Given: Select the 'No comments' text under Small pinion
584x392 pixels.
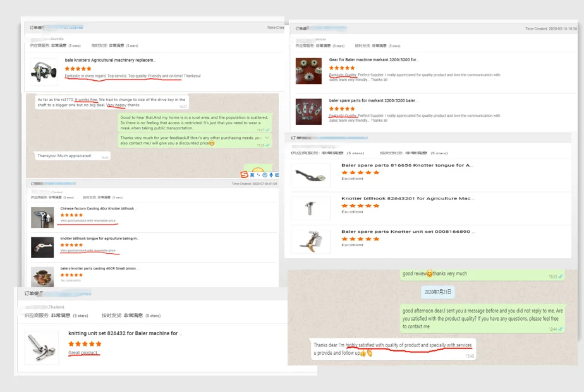Looking at the screenshot, I should (70, 280).
